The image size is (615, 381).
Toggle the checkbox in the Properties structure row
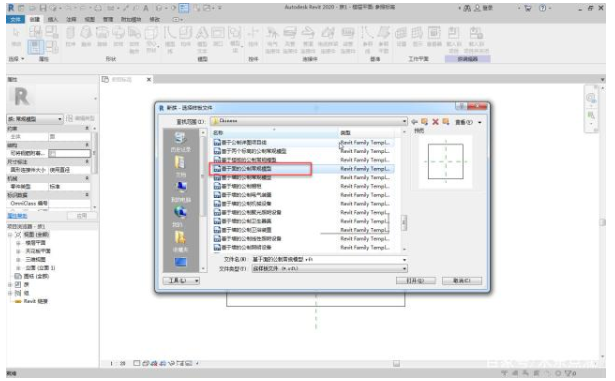point(53,153)
